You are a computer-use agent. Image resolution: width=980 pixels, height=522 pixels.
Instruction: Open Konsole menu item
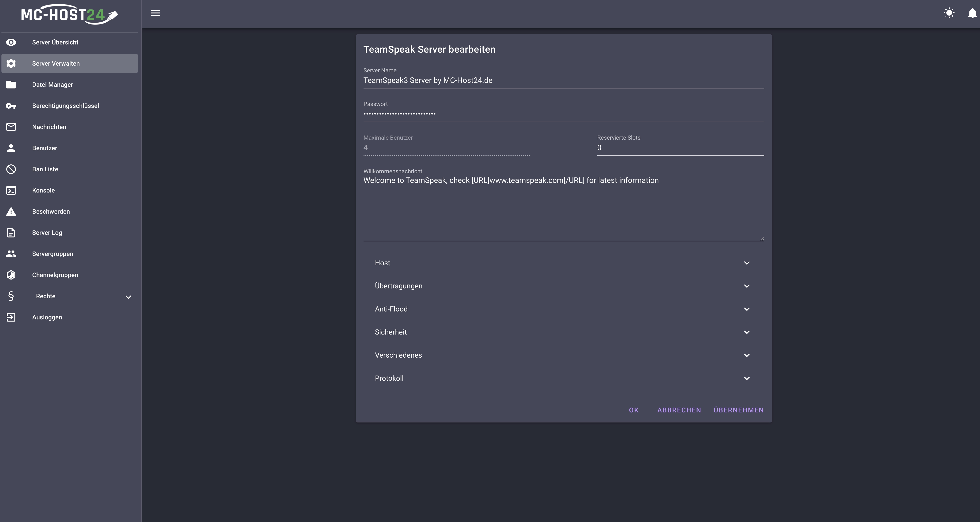[70, 191]
